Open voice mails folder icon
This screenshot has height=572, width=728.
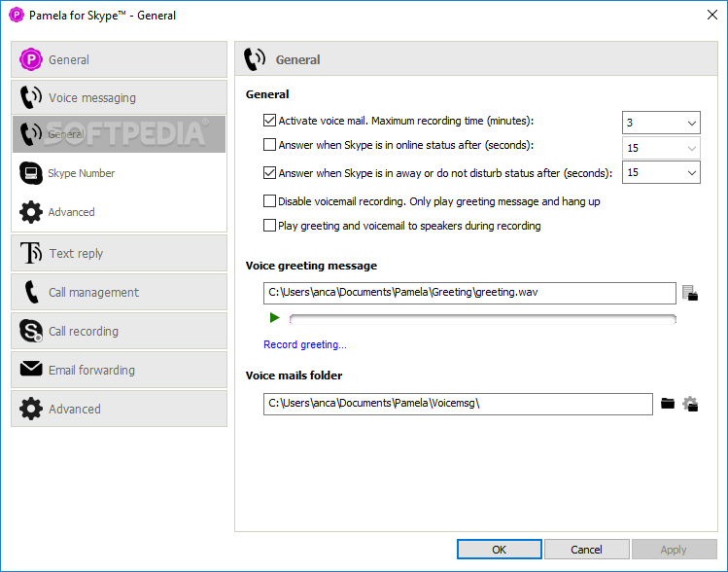coord(668,404)
